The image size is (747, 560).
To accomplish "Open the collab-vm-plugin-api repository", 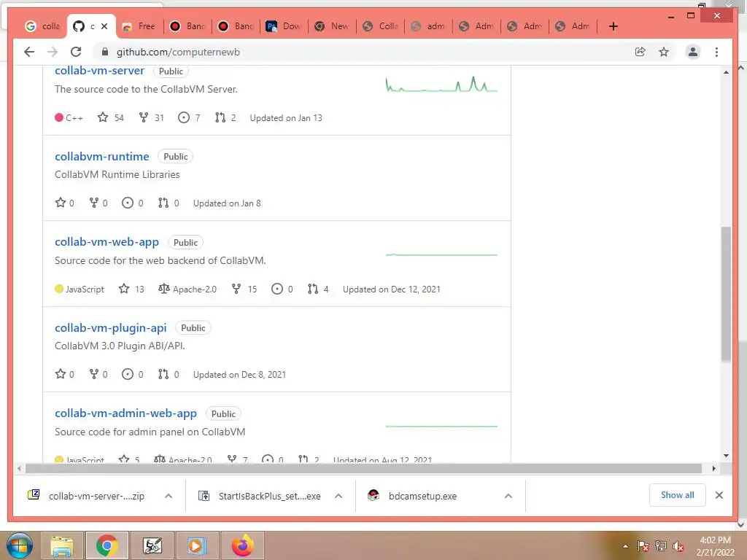I will 111,327.
